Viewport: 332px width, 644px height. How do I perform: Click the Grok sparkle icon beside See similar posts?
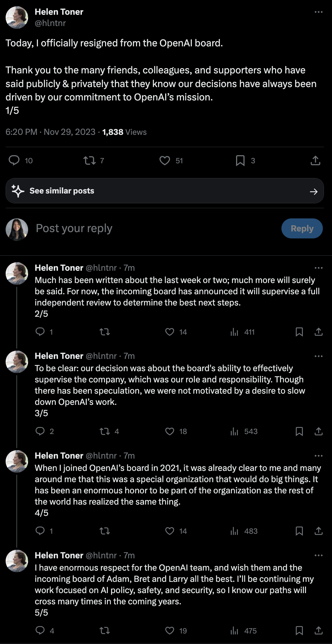(17, 191)
